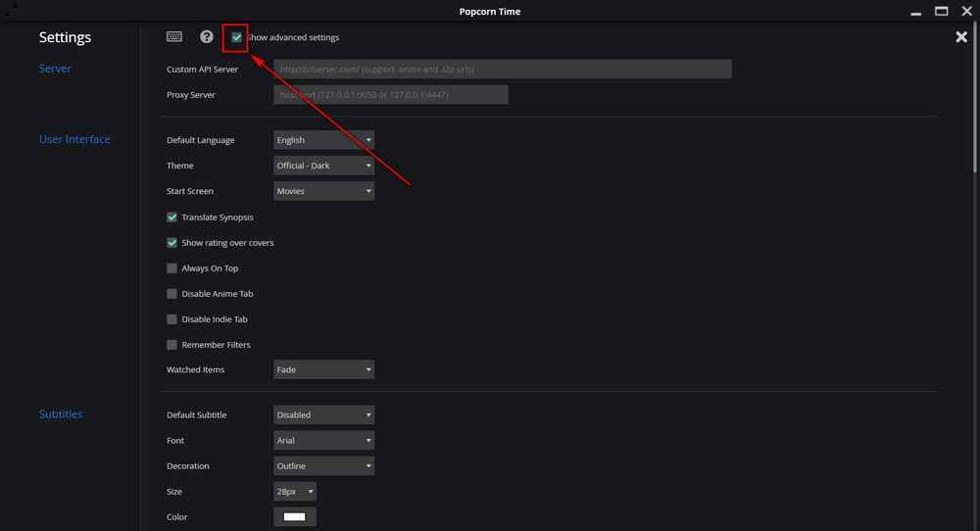Click the vertical scrollbar thumb
The height and width of the screenshot is (531, 980).
974,99
